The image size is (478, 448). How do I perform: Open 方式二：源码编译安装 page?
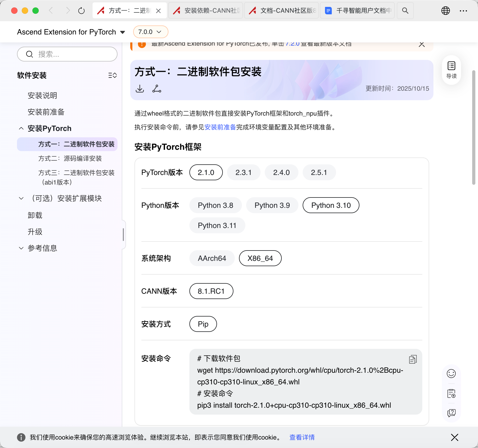[x=70, y=159]
